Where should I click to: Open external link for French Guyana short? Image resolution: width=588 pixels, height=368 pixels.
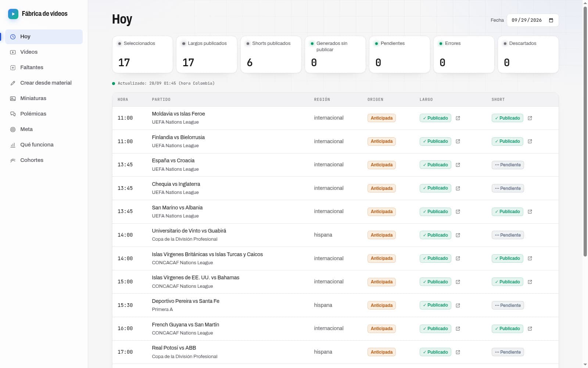point(530,329)
